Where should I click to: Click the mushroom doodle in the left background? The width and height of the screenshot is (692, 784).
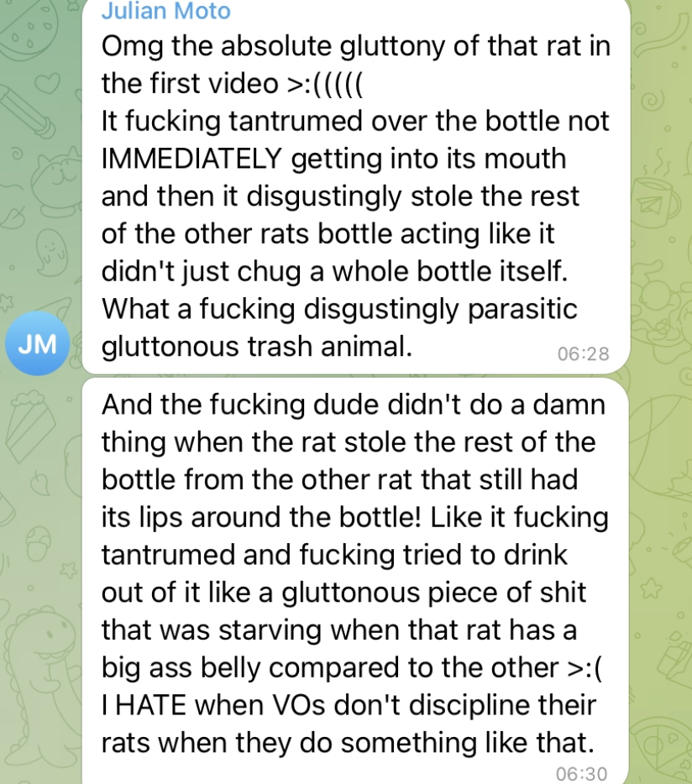pyautogui.click(x=39, y=545)
